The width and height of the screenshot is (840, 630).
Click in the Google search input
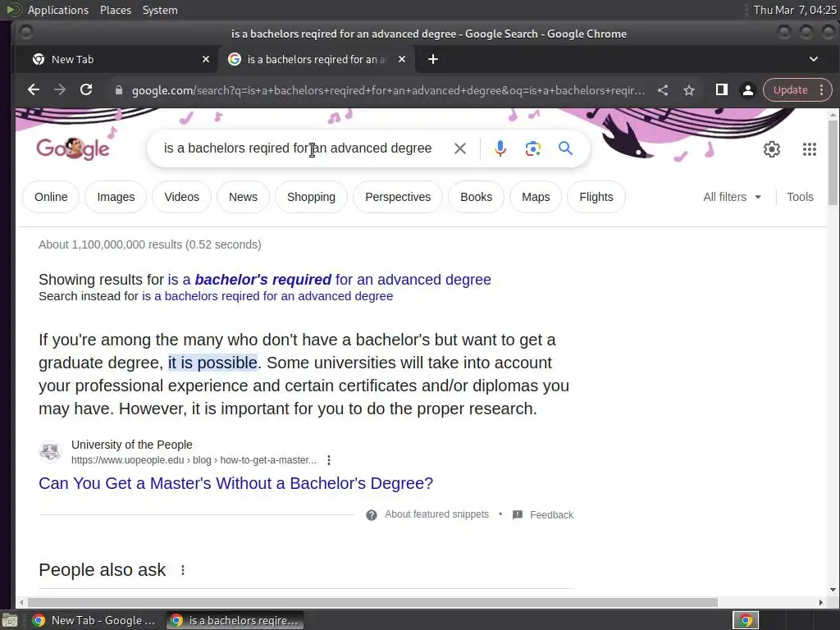click(298, 148)
